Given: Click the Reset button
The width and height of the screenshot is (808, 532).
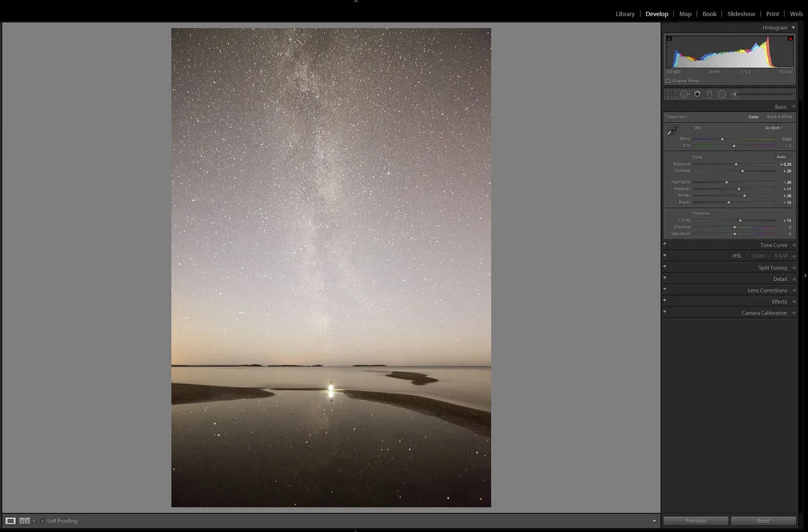Looking at the screenshot, I should tap(763, 521).
